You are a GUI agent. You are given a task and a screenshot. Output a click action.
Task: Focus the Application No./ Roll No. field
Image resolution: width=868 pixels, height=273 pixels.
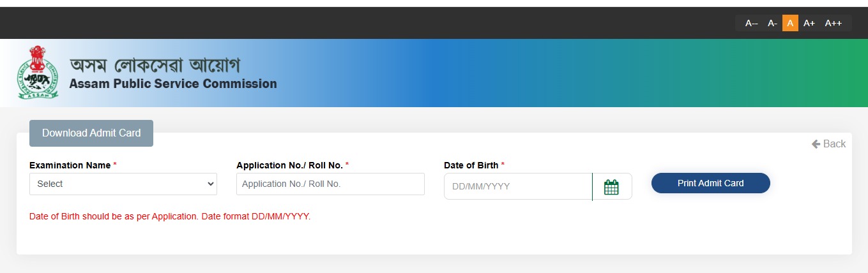330,184
